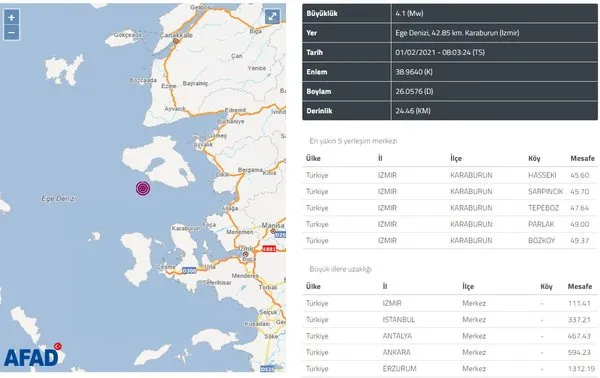Click the distance value 337.21
Viewport: 600px width, 378px height.
(579, 319)
